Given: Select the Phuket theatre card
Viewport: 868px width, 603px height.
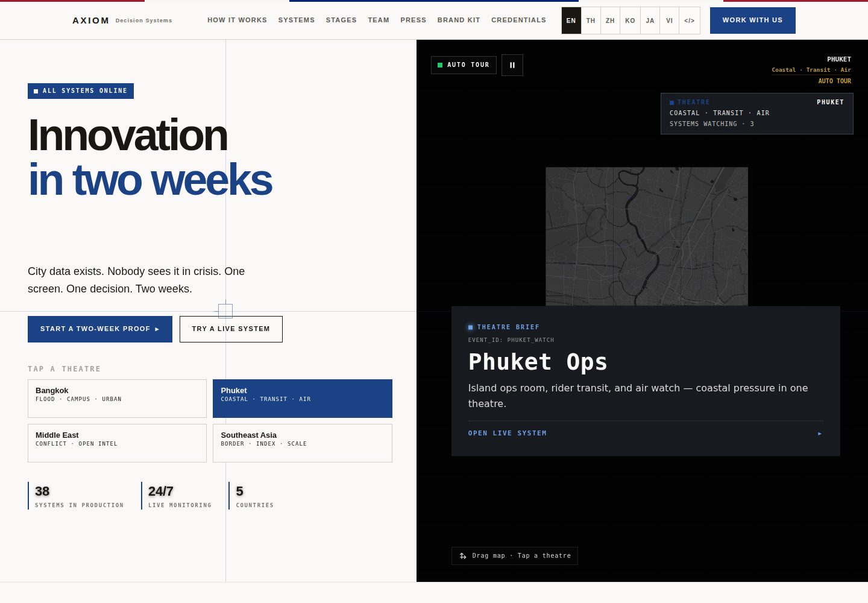Looking at the screenshot, I should [x=303, y=399].
